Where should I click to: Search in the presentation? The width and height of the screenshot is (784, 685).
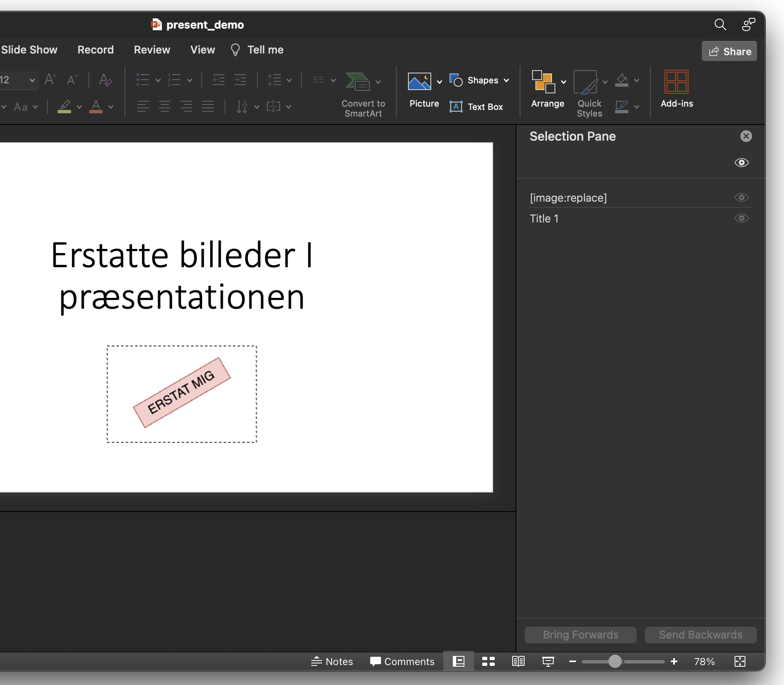click(x=720, y=25)
